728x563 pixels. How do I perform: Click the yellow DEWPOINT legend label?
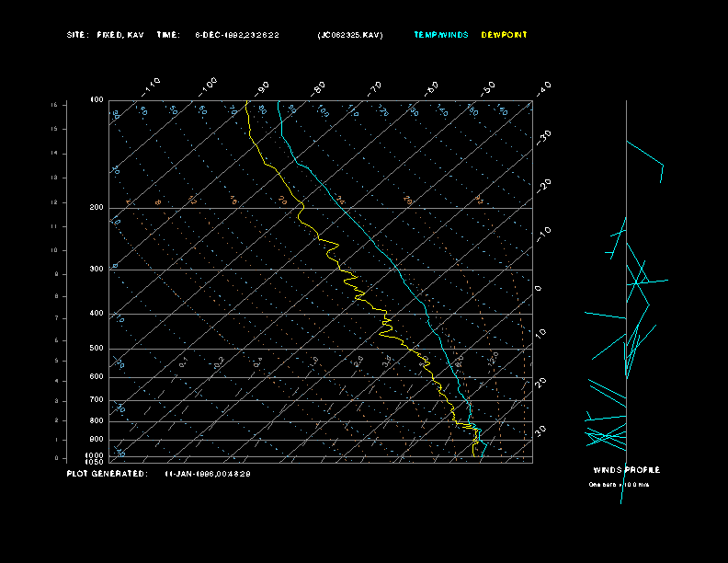(505, 35)
